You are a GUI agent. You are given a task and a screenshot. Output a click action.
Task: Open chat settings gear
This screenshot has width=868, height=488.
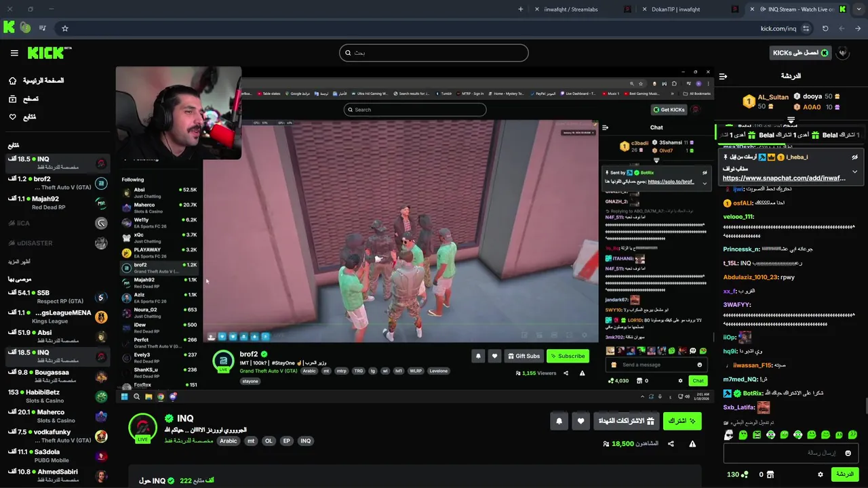[x=821, y=474]
